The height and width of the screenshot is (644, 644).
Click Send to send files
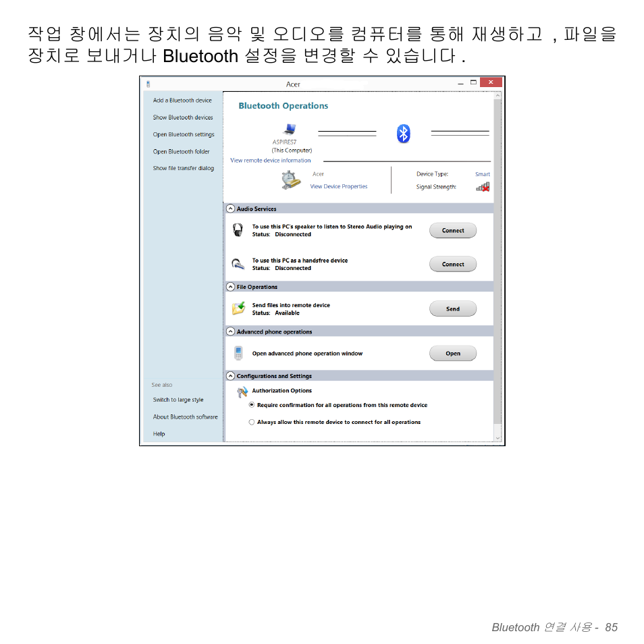[x=453, y=309]
